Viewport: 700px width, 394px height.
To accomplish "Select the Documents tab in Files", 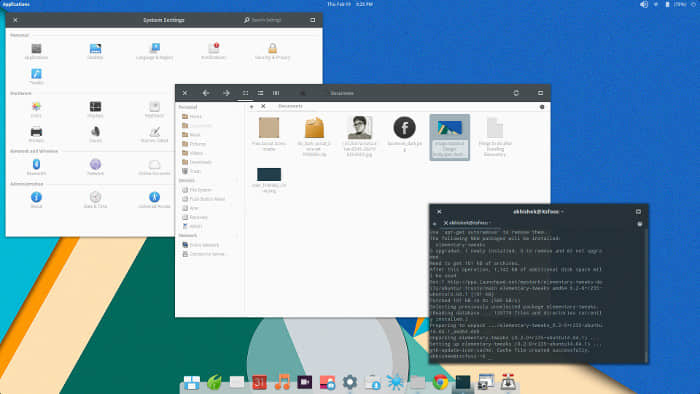I will (290, 106).
